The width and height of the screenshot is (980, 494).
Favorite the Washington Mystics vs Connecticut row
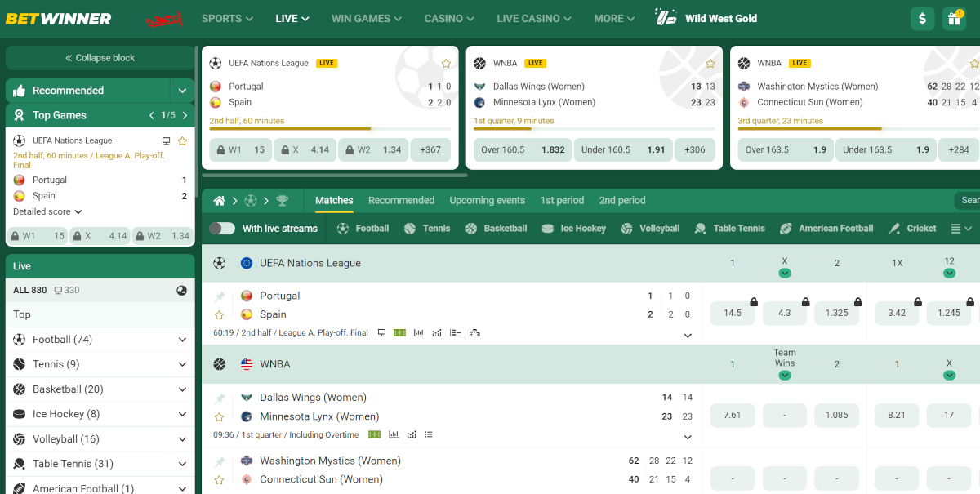pos(219,479)
